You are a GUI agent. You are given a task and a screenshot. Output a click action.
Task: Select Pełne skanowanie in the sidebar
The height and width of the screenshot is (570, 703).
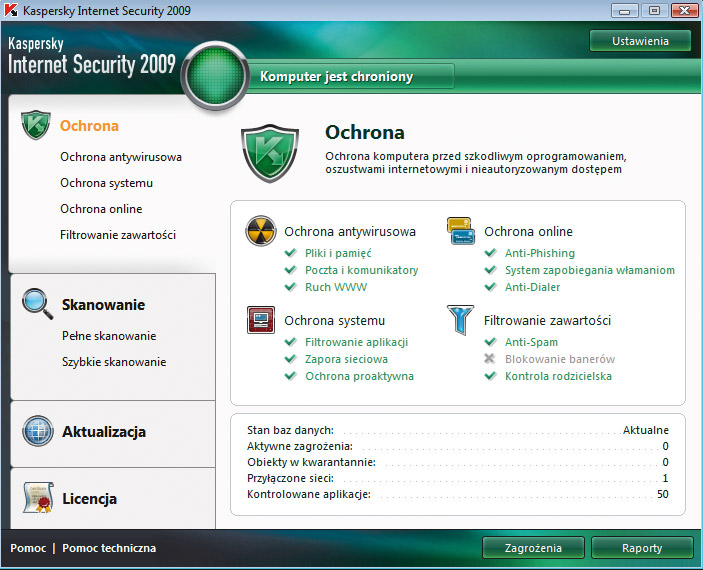[109, 336]
